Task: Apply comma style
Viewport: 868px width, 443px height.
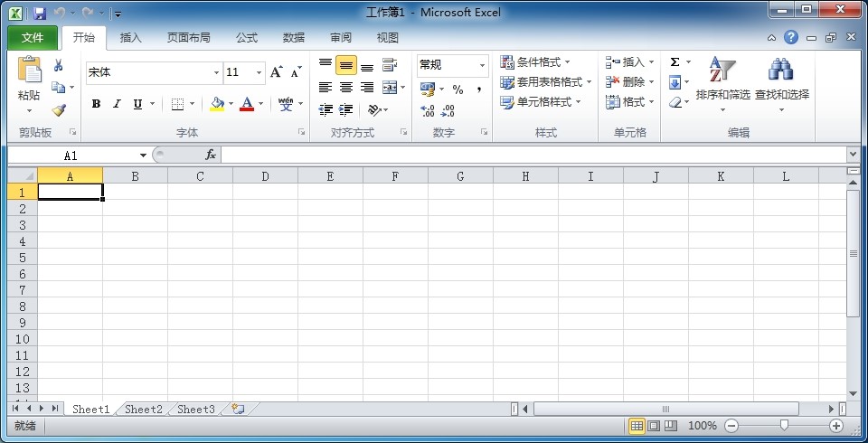Action: (479, 90)
